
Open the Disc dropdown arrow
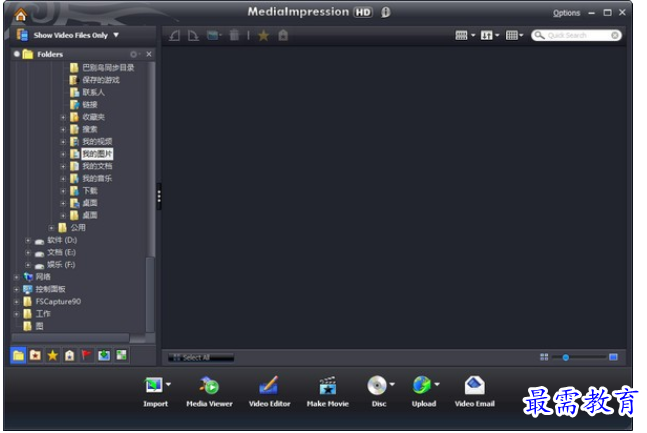click(392, 384)
